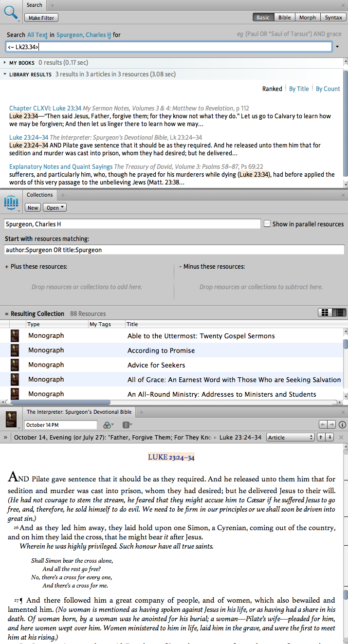
Task: Select the Syntax search type
Action: (x=333, y=18)
